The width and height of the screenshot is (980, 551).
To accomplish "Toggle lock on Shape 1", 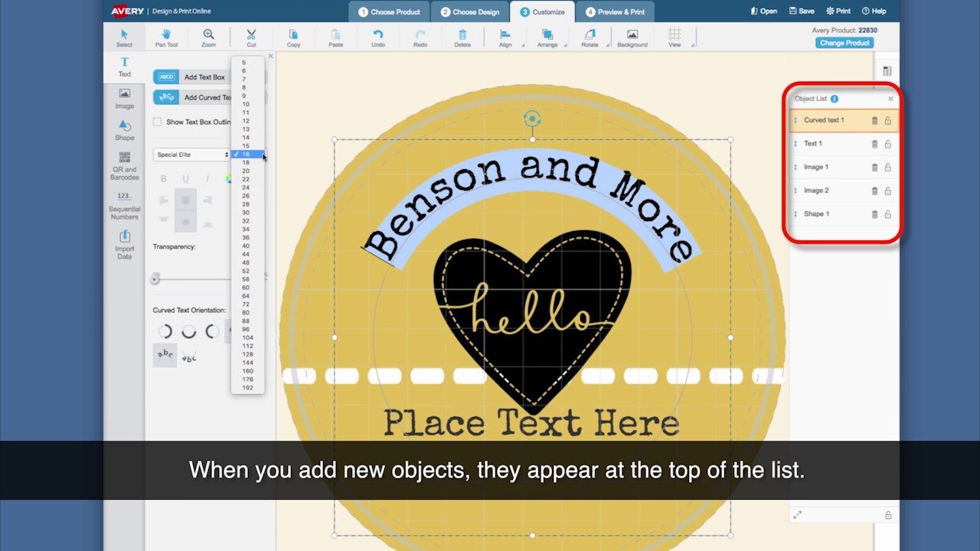I will click(888, 214).
